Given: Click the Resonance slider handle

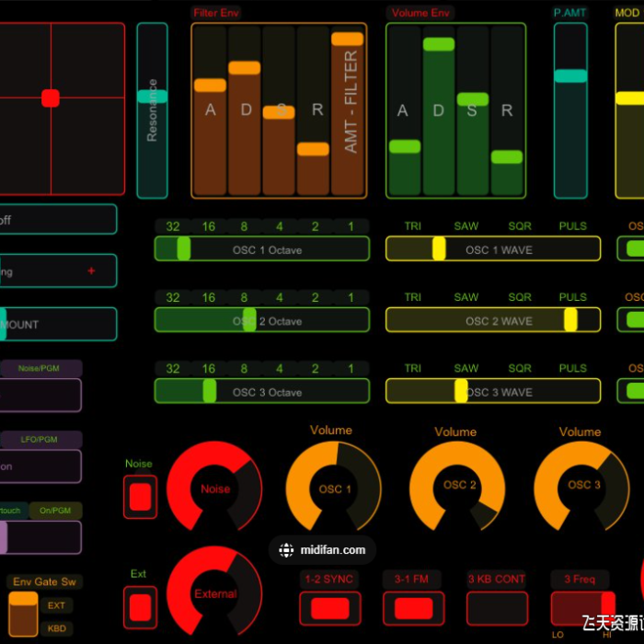Looking at the screenshot, I should coord(152,96).
